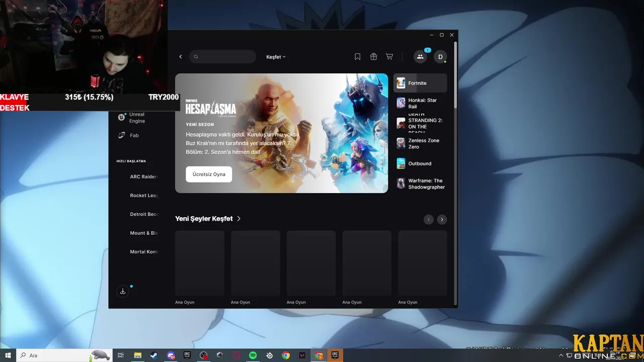Select Outbound in the featured list
Screen dimensions: 644x362
tap(420, 163)
